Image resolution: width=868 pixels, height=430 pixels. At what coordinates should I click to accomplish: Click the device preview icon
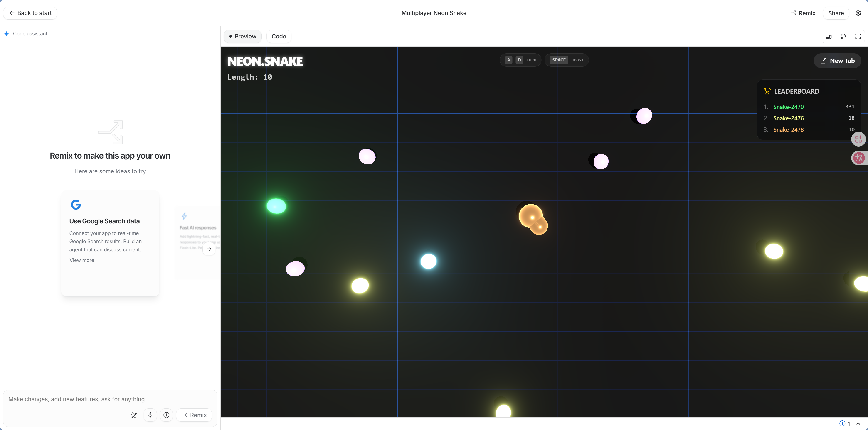829,36
